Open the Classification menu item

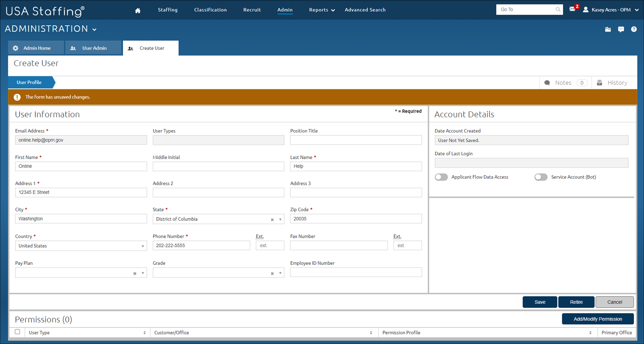tap(210, 10)
